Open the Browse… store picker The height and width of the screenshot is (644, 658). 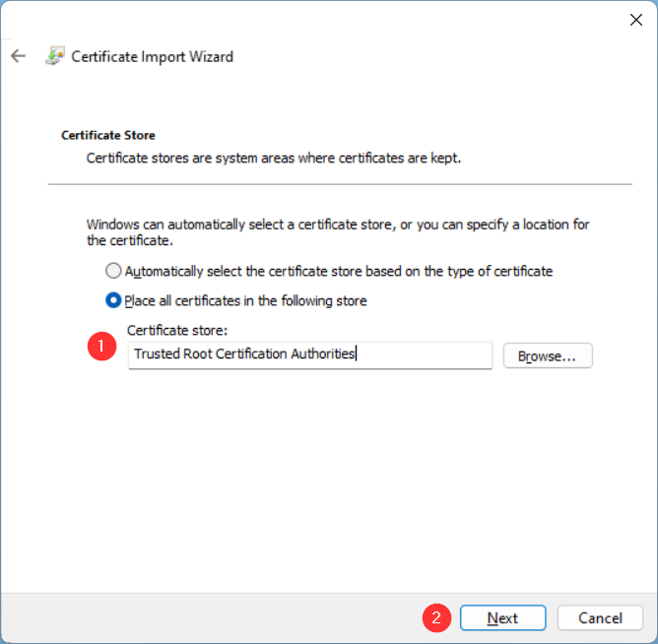pos(548,355)
